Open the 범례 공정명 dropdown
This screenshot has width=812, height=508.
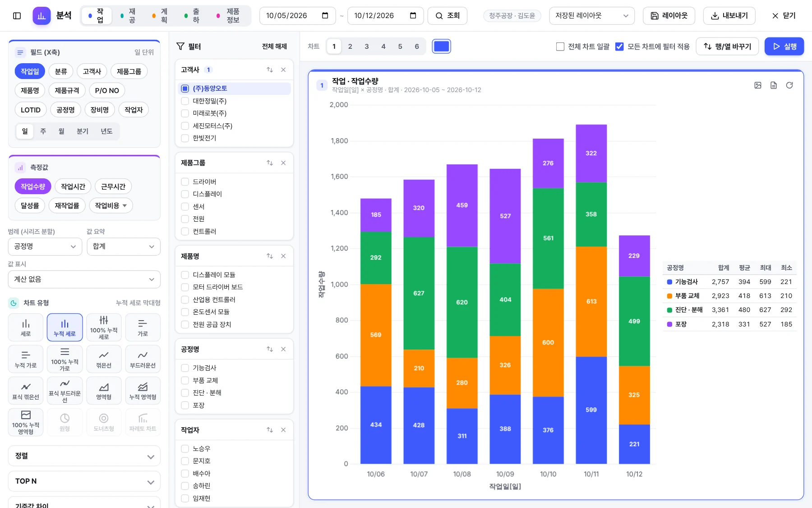[45, 247]
